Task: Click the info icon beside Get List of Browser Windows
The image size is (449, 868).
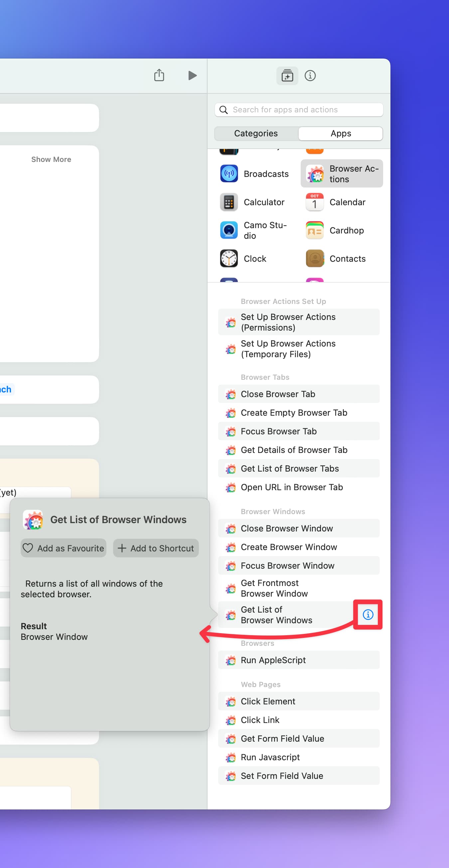Action: click(368, 614)
